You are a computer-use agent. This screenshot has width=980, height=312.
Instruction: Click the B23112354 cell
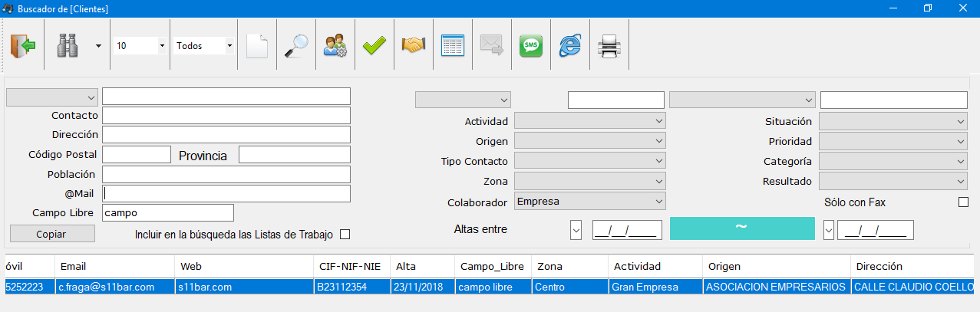click(x=351, y=287)
